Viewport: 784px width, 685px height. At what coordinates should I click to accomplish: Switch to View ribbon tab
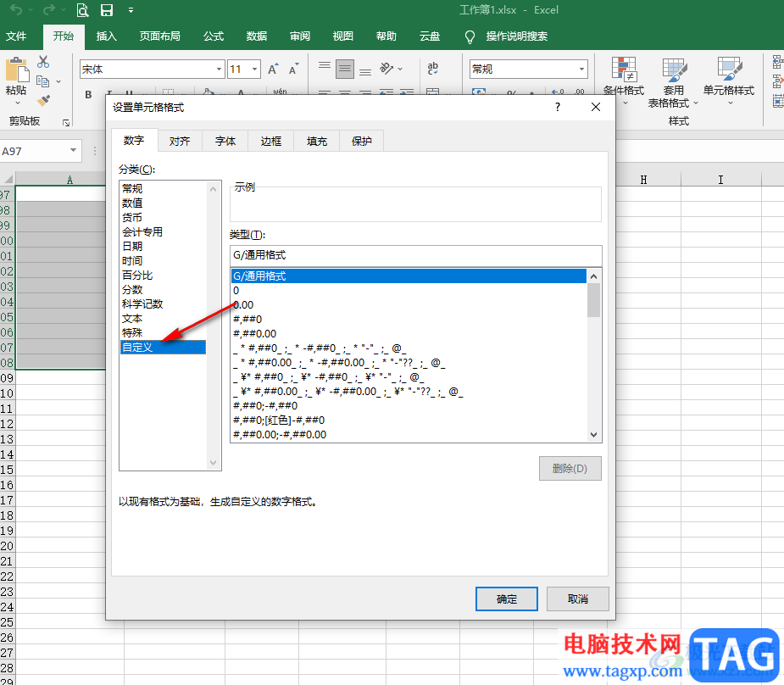click(x=343, y=36)
